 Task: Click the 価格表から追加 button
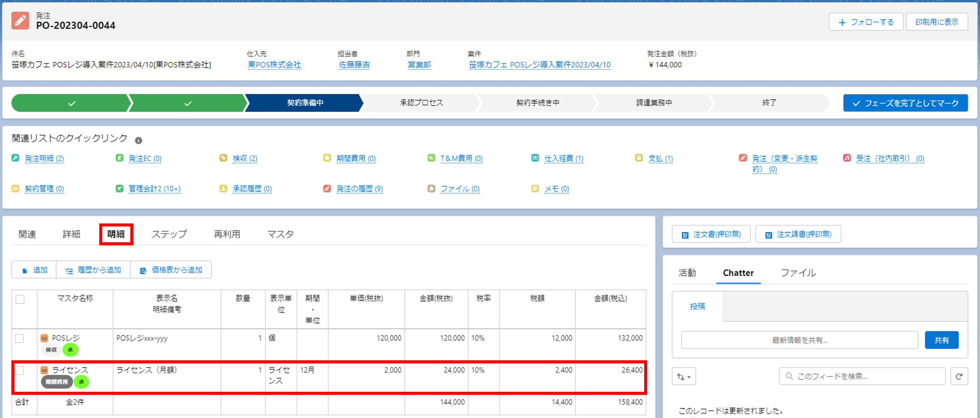click(171, 270)
